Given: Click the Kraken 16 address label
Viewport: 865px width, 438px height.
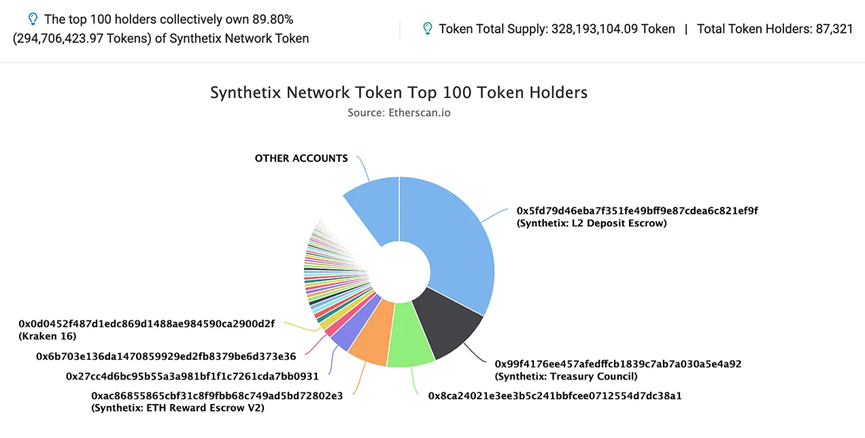Looking at the screenshot, I should 146,330.
